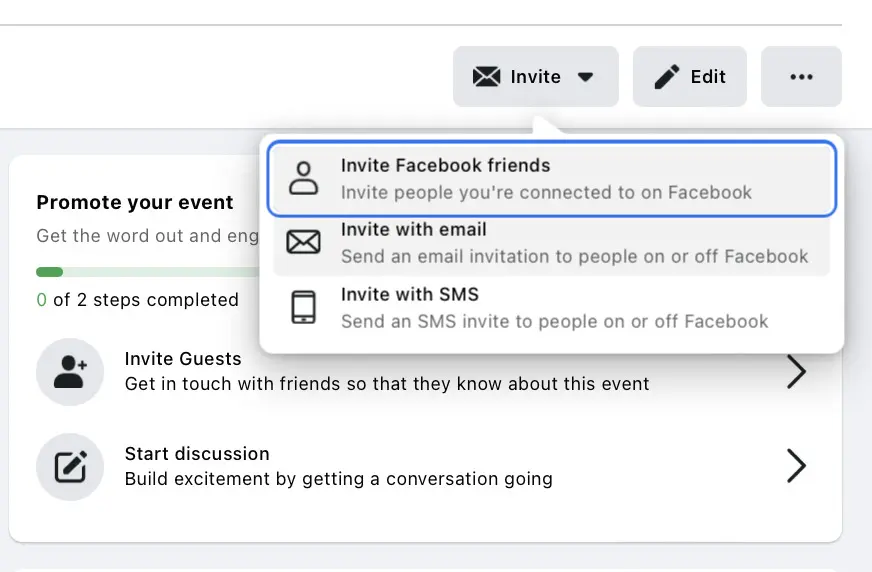Choose Invite with SMS option
872x572 pixels.
552,307
